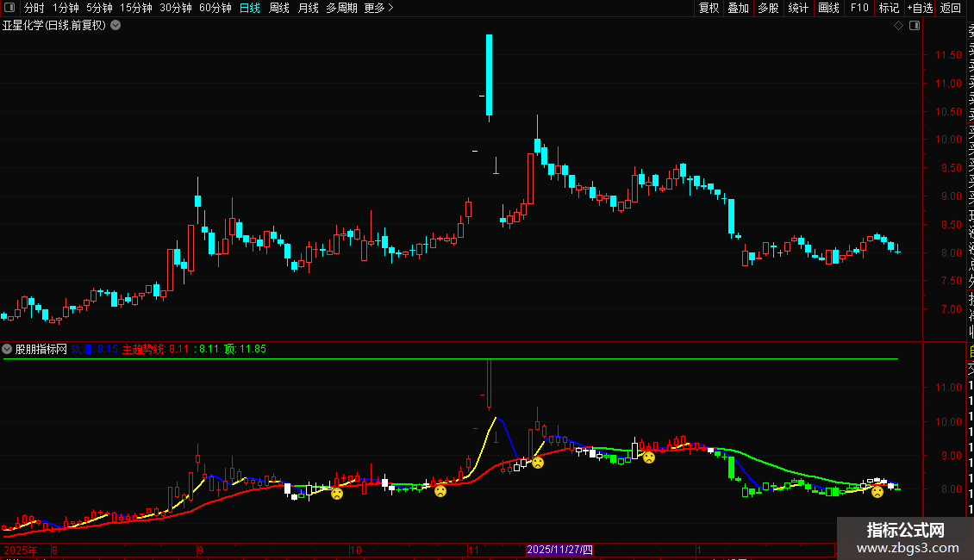
Task: Click the sad face marker near October
Action: click(337, 495)
